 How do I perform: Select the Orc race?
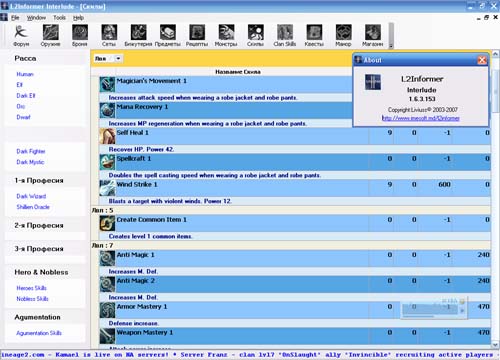pos(21,106)
